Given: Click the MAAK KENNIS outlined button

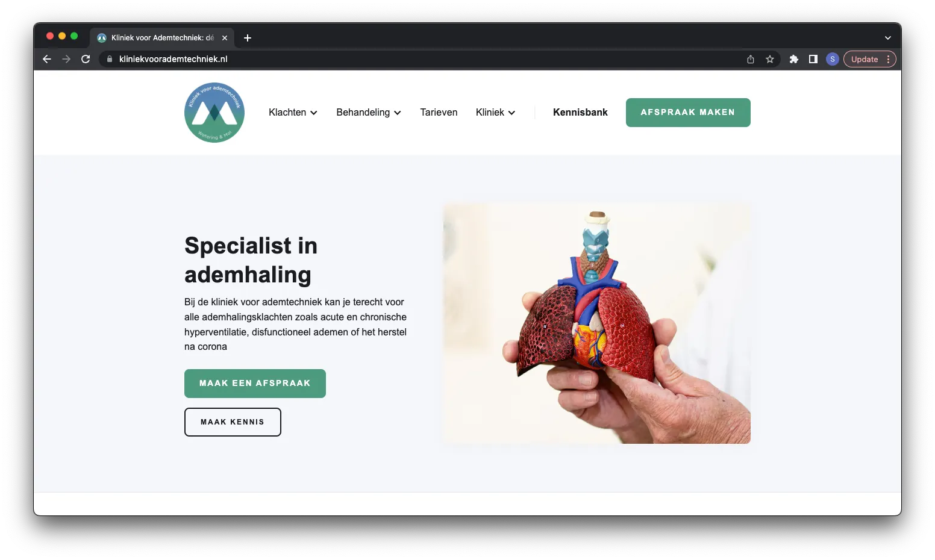Looking at the screenshot, I should click(233, 422).
